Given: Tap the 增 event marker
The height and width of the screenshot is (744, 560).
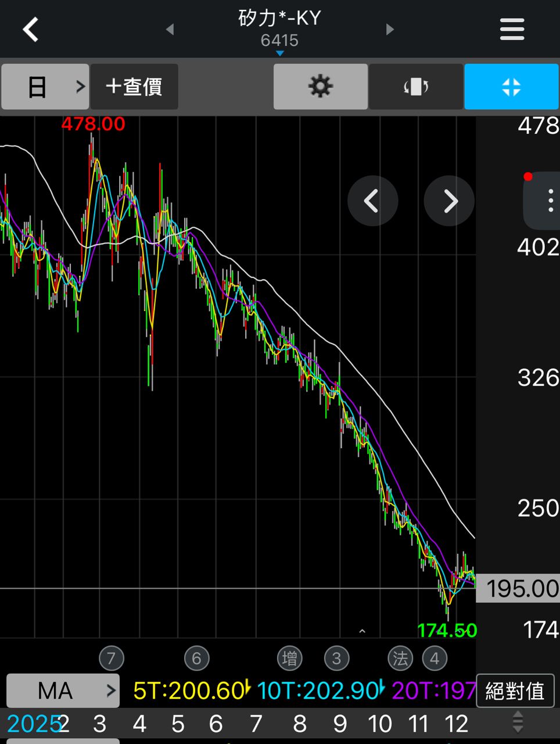Looking at the screenshot, I should pos(289,659).
